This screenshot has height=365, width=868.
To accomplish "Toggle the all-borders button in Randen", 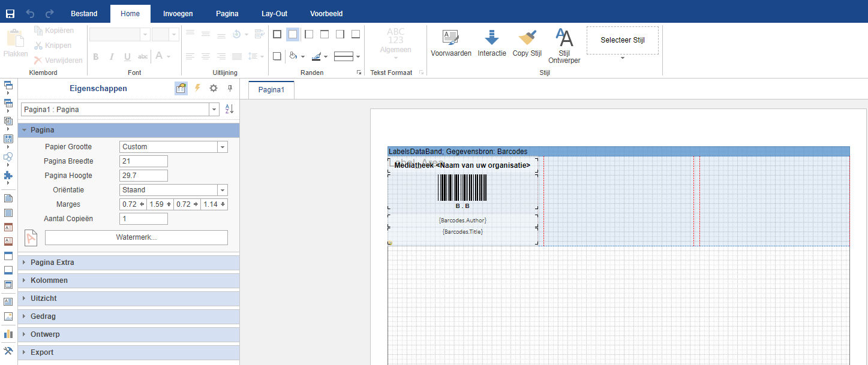I will (277, 34).
